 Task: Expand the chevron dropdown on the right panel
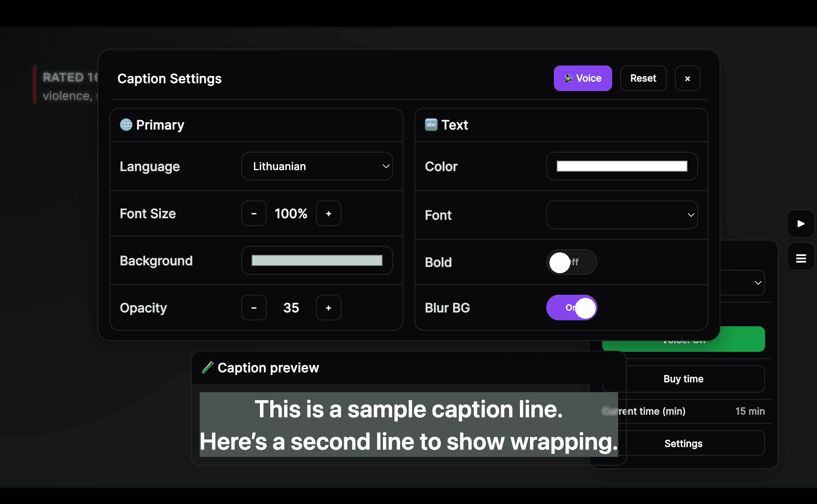(758, 283)
